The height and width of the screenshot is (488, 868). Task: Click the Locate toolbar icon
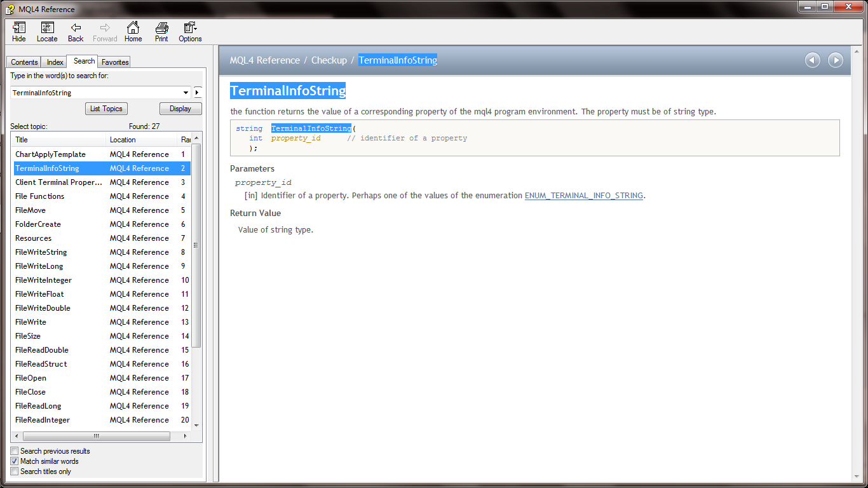pyautogui.click(x=47, y=32)
